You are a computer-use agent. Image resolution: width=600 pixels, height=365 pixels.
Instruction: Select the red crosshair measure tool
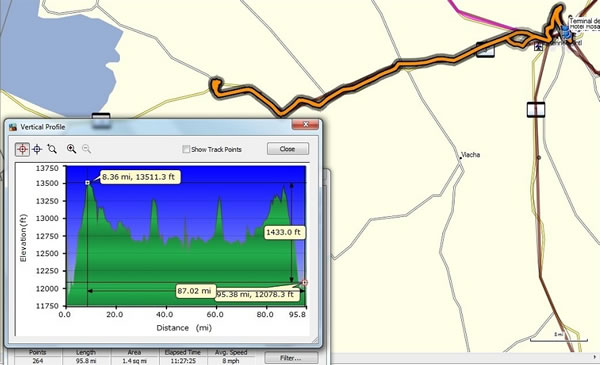click(x=22, y=149)
